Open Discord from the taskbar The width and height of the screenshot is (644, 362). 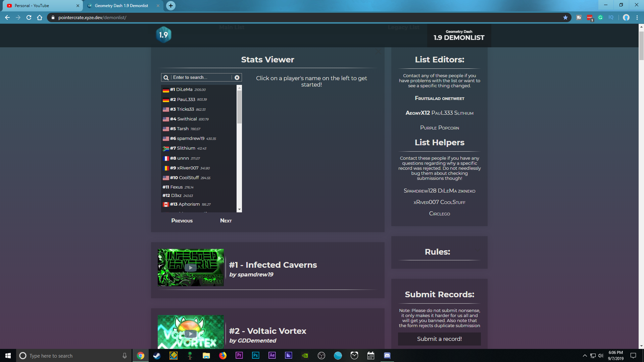[387, 356]
